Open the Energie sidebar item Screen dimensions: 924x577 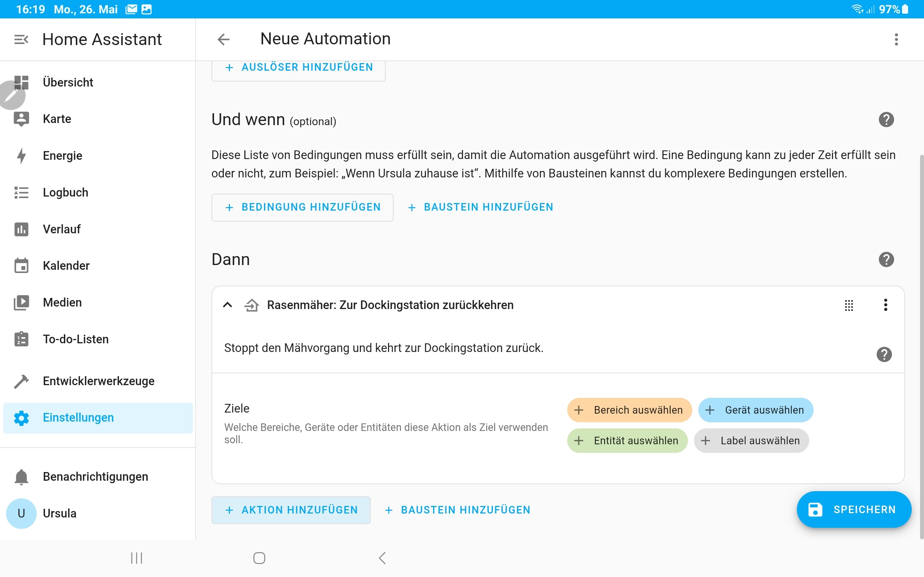tap(62, 156)
